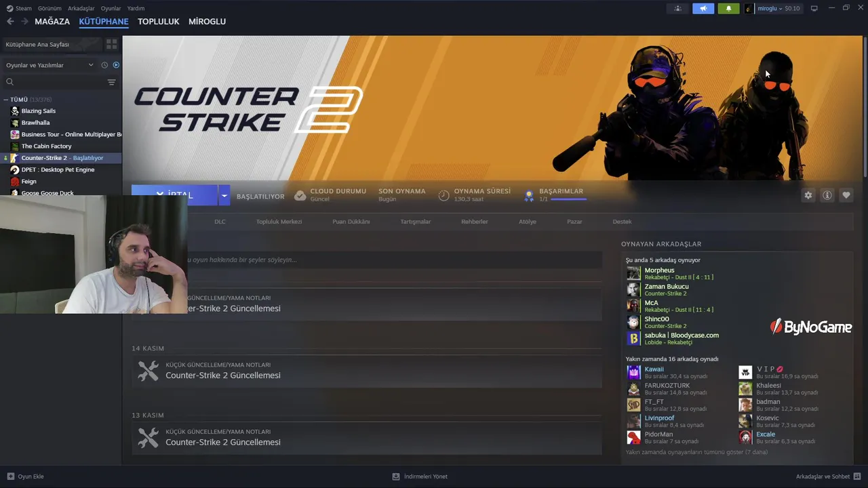868x488 pixels.
Task: Open 14 Kasım Counter-Strike 2 Güncellemesi news
Action: [367, 371]
